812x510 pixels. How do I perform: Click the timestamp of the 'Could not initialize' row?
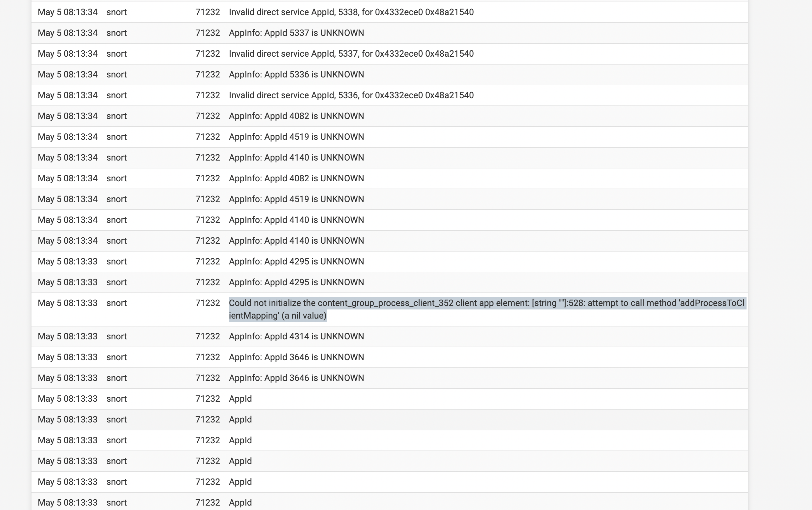(x=67, y=303)
